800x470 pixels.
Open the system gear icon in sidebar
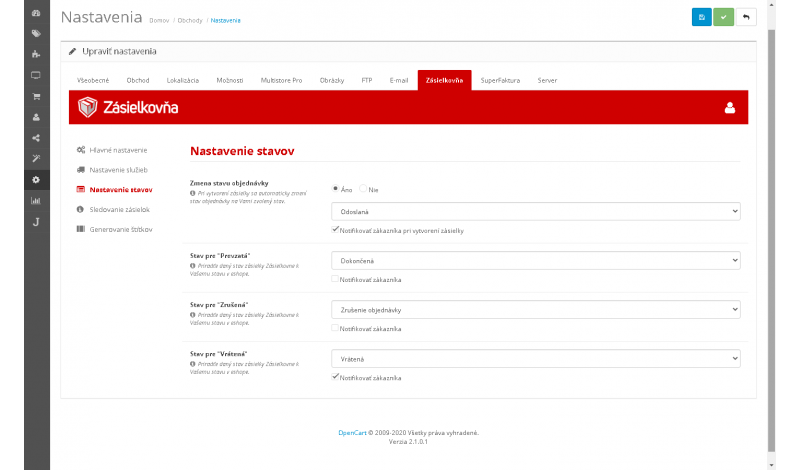[x=36, y=180]
